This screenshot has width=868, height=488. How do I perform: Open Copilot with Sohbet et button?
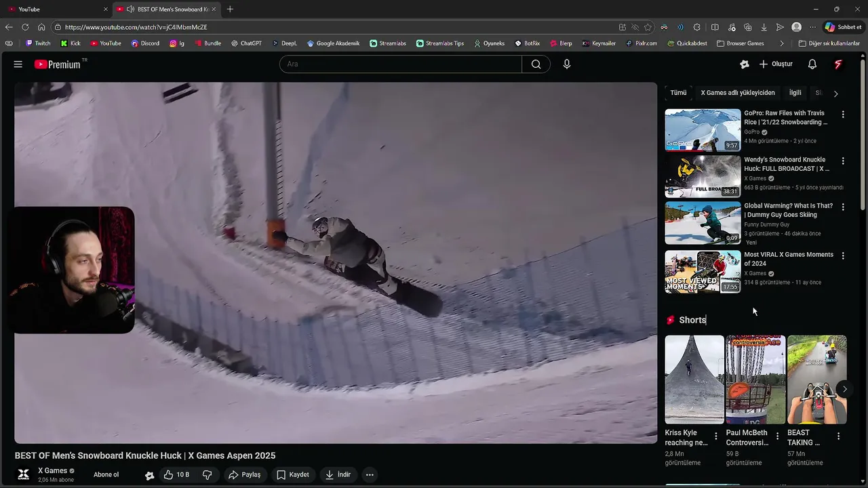click(x=843, y=27)
